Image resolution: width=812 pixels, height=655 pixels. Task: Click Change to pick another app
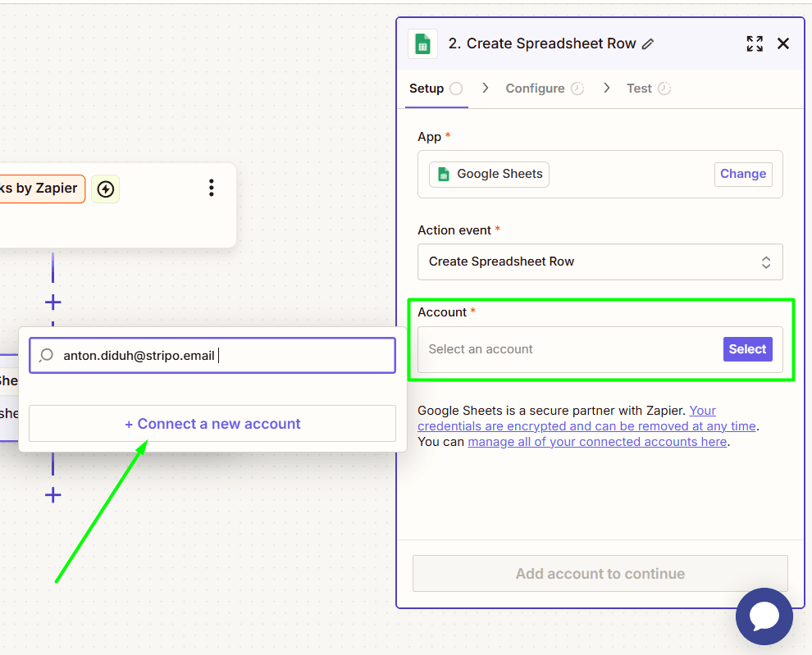743,174
